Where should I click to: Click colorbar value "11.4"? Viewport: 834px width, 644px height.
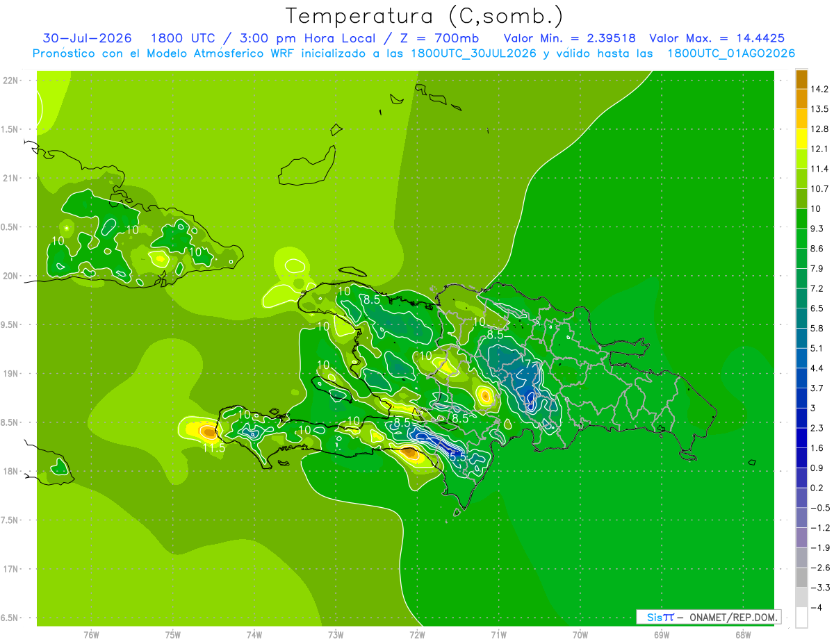[x=819, y=169]
